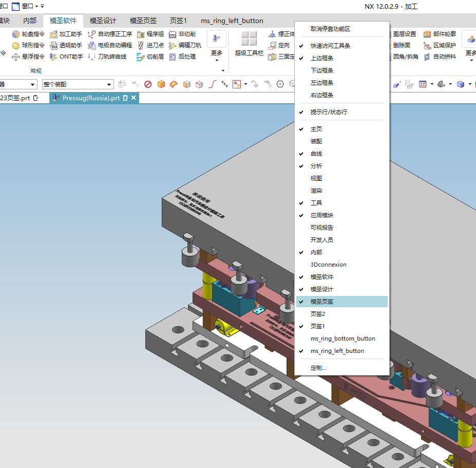This screenshot has width=476, height=468.
Task: Run 后处理 post-processing
Action: click(182, 57)
